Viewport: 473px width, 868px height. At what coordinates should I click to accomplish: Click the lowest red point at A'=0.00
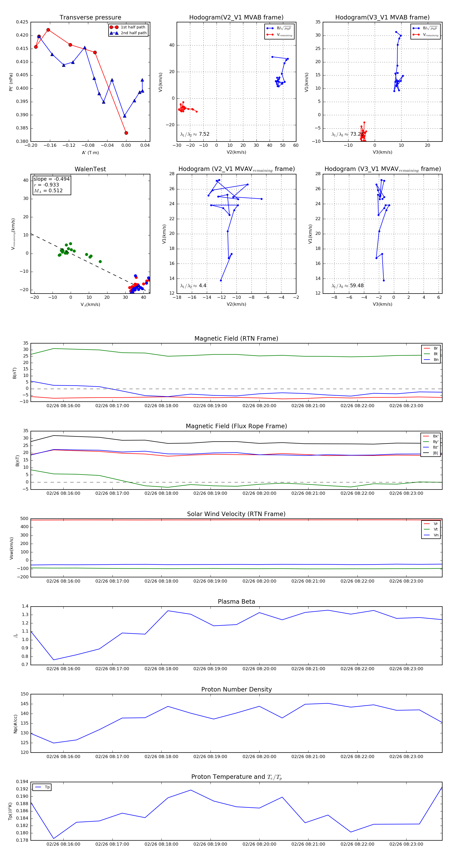[x=126, y=133]
